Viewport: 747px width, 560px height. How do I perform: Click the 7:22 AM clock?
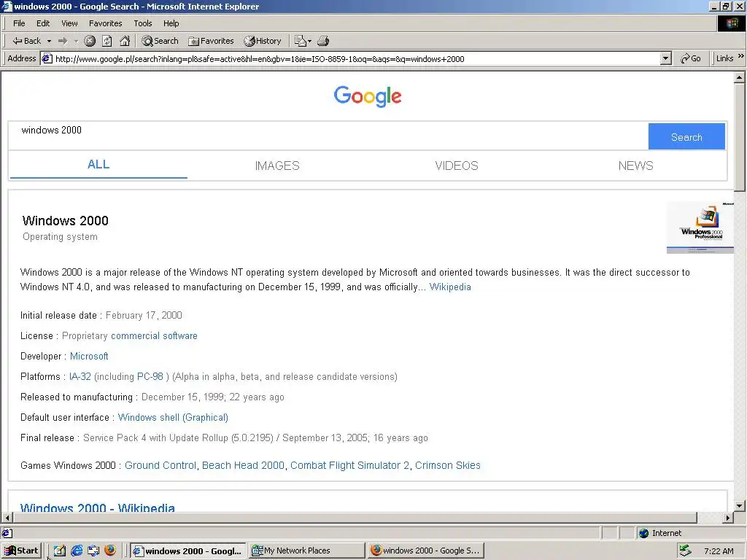tap(719, 551)
